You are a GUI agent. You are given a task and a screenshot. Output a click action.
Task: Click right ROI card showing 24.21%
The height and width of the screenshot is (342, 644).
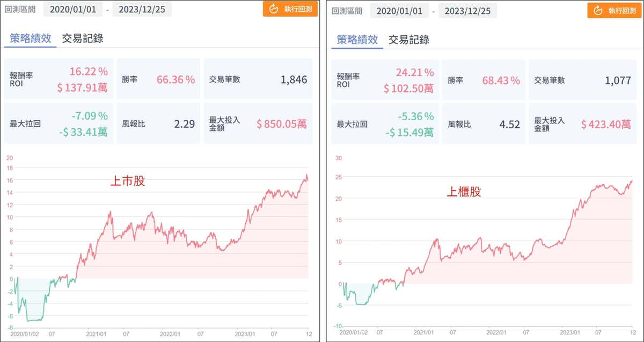(x=385, y=81)
